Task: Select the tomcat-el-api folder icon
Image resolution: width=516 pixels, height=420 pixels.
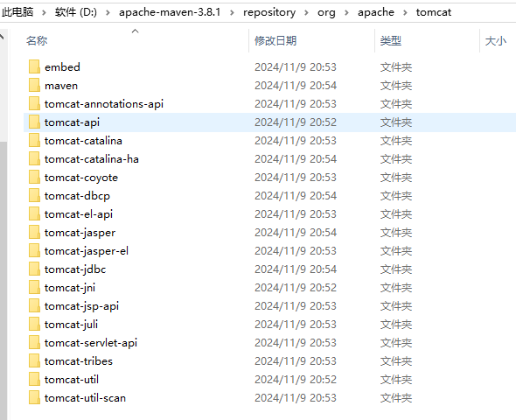Action: [34, 214]
